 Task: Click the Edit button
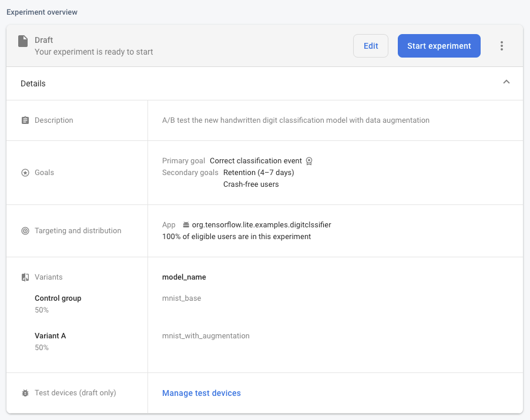(x=371, y=46)
